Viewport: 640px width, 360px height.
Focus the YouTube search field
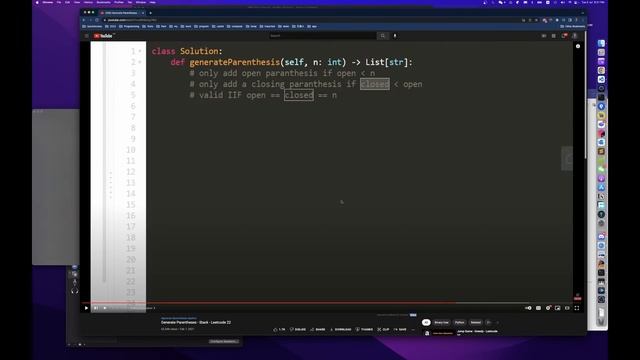[x=322, y=36]
